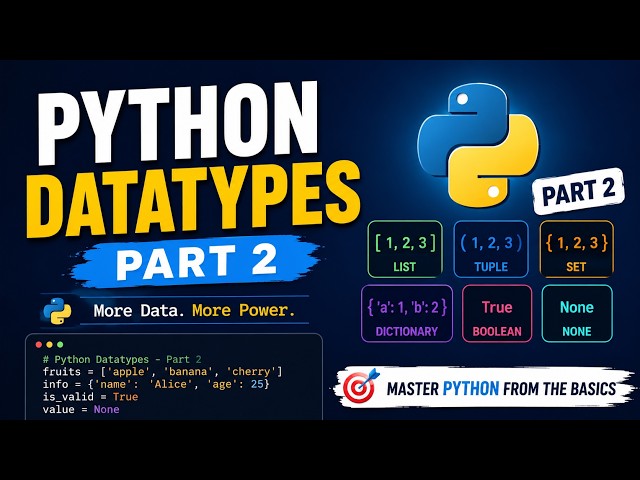
Task: Select the TUPLE datatype card
Action: 491,249
